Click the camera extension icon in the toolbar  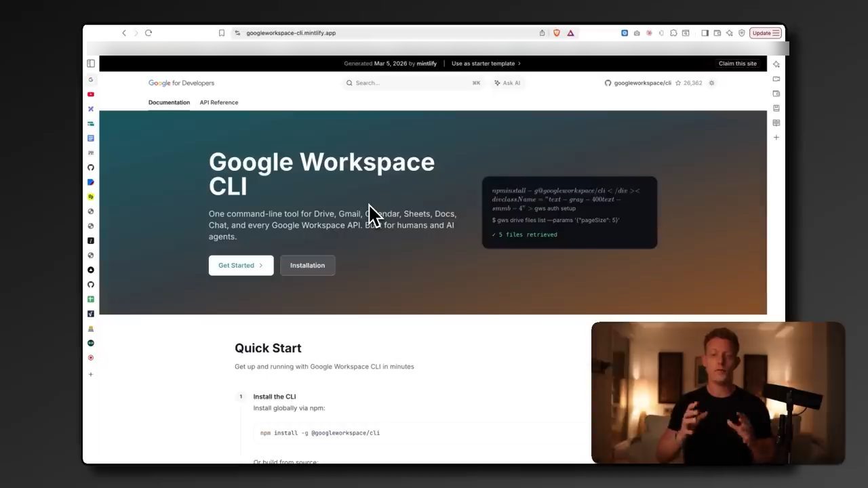(x=637, y=33)
